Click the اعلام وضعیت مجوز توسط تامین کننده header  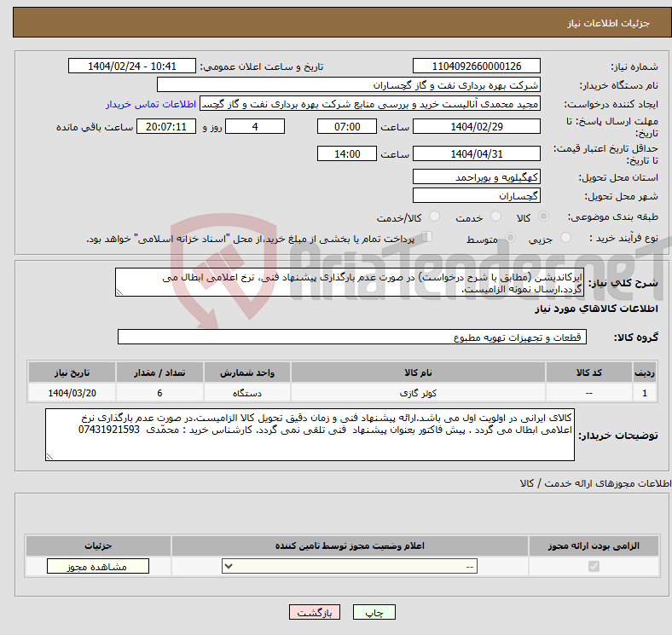point(350,546)
